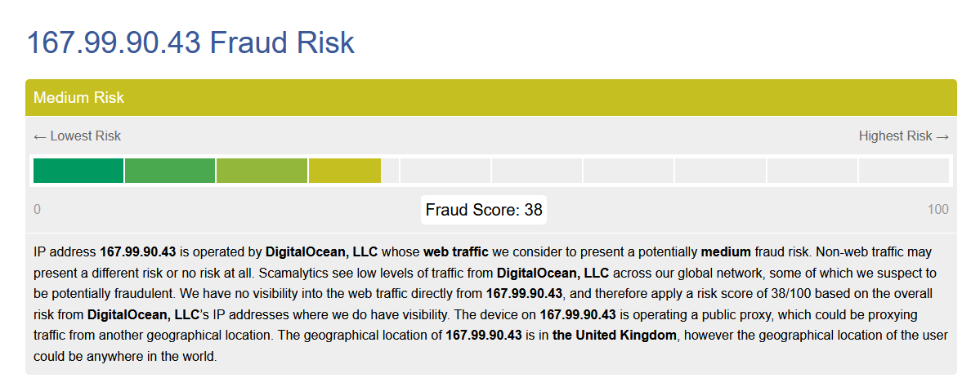Select the dark green first risk segment

coord(78,171)
